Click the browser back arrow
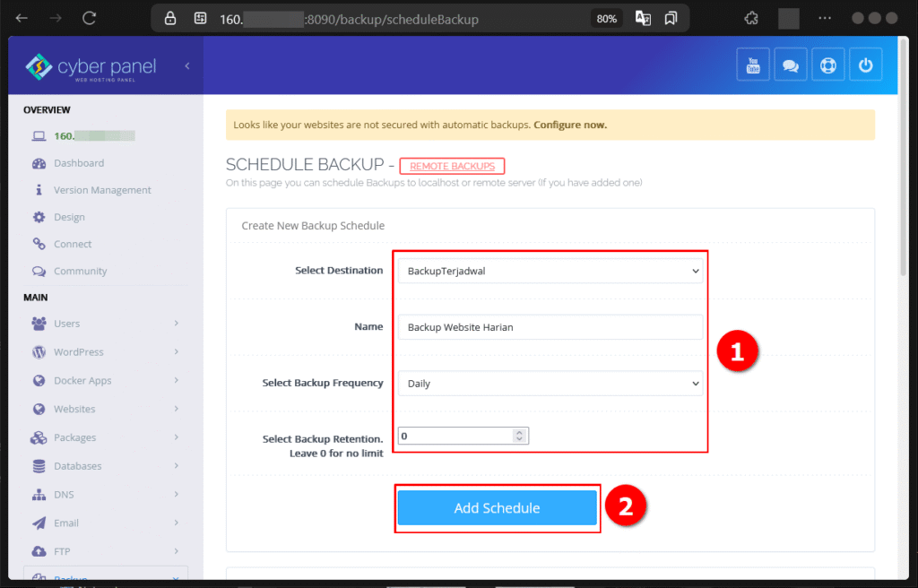Screen dimensions: 918x588 coord(22,19)
